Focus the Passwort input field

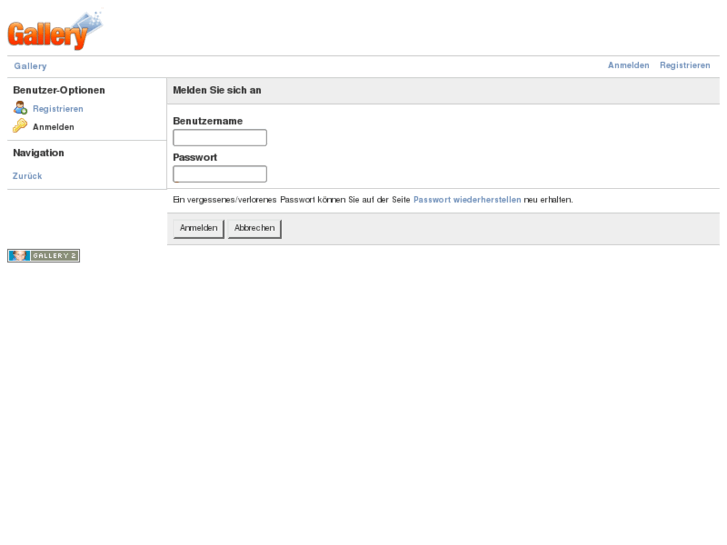[220, 174]
